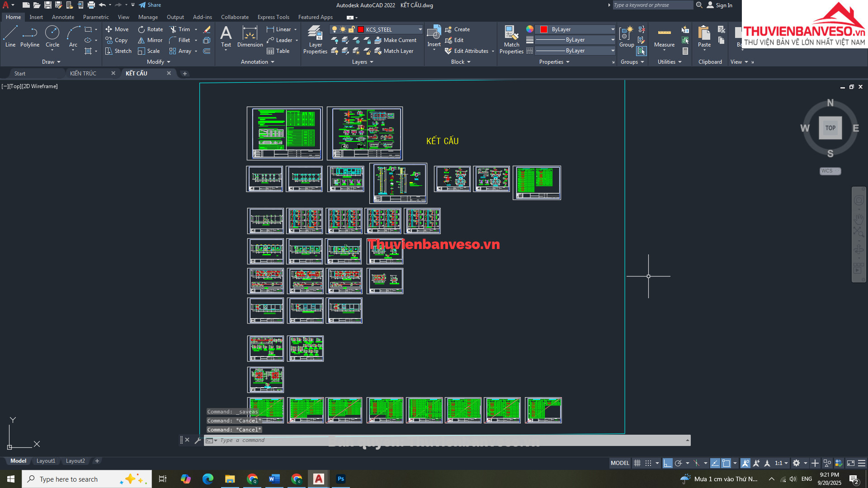The image size is (868, 488).
Task: Toggle the drawing grid display
Action: point(637,463)
